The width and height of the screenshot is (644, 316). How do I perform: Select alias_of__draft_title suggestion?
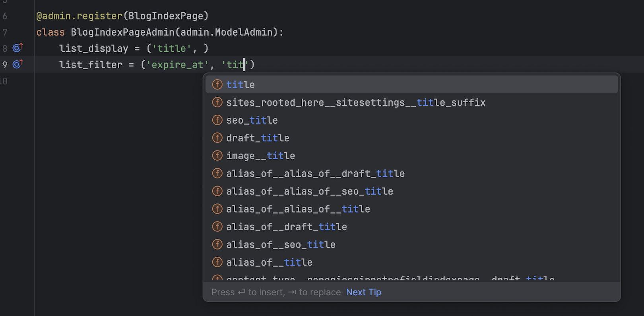point(411,227)
